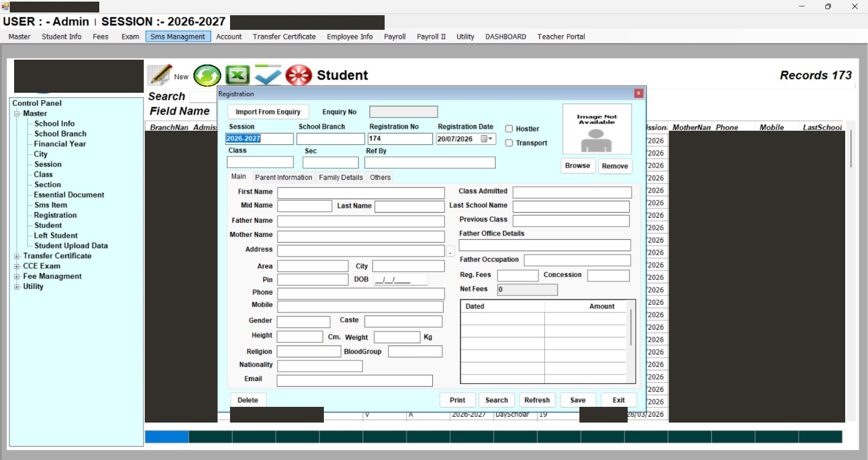The width and height of the screenshot is (868, 460).
Task: Open the Master menu
Action: click(x=20, y=36)
